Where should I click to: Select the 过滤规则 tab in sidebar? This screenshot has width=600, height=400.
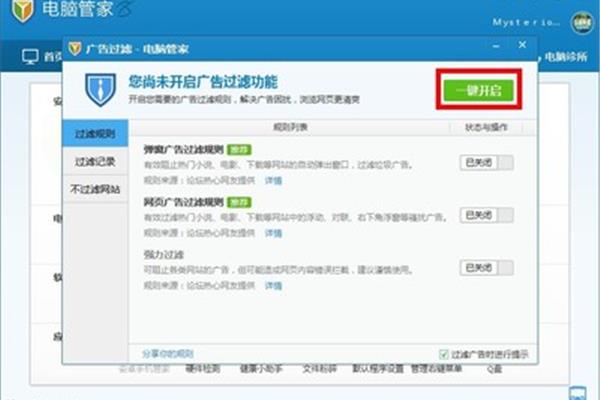coord(95,133)
